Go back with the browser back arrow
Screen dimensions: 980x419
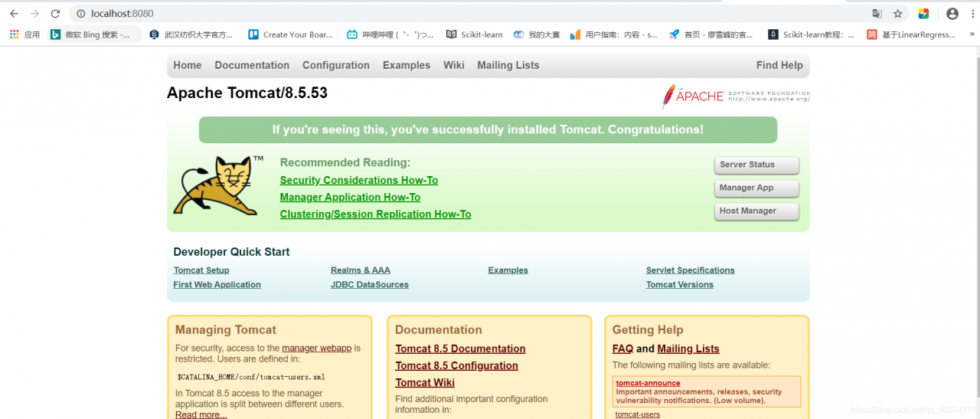click(x=14, y=14)
